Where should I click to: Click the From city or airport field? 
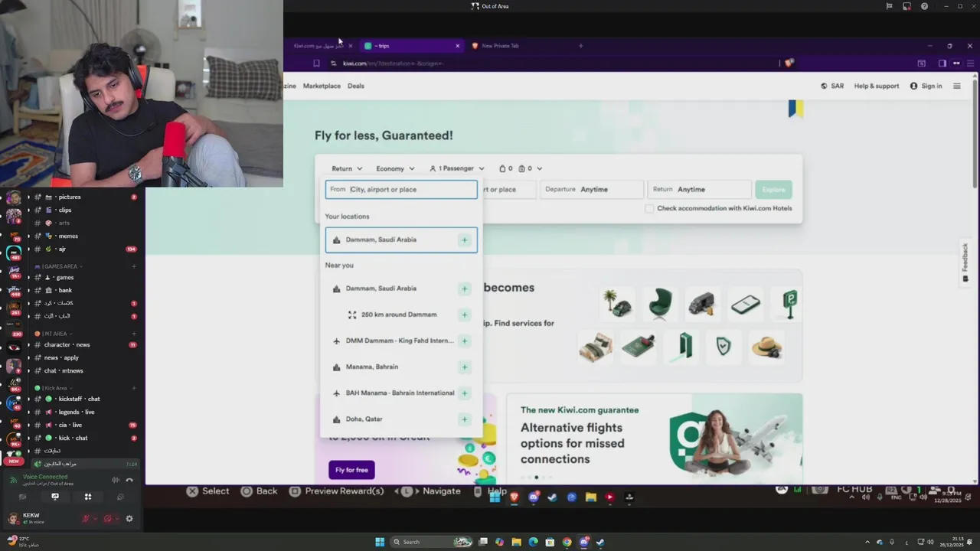click(x=401, y=189)
